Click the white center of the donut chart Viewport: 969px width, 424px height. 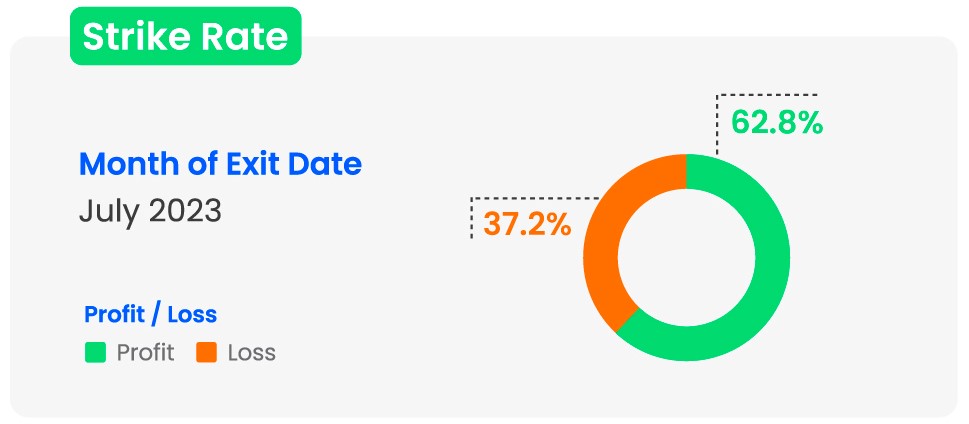pyautogui.click(x=686, y=260)
